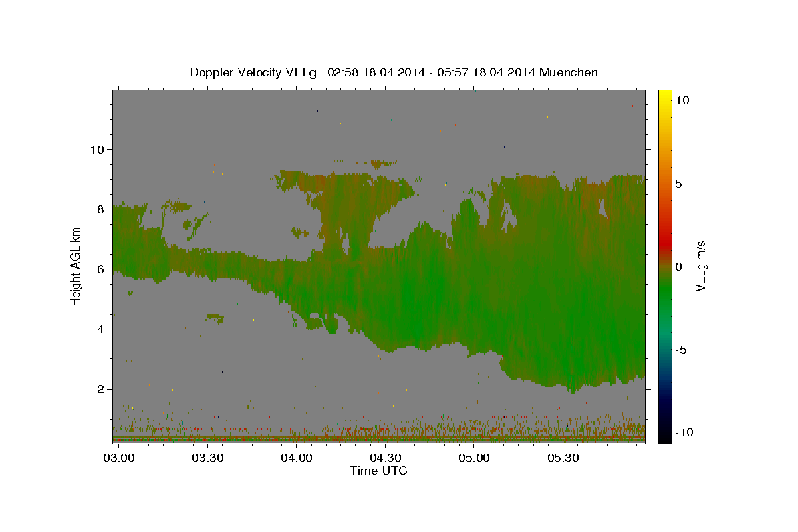Click the 'Height AGL km' y-axis label
The width and height of the screenshot is (798, 532).
tap(76, 266)
